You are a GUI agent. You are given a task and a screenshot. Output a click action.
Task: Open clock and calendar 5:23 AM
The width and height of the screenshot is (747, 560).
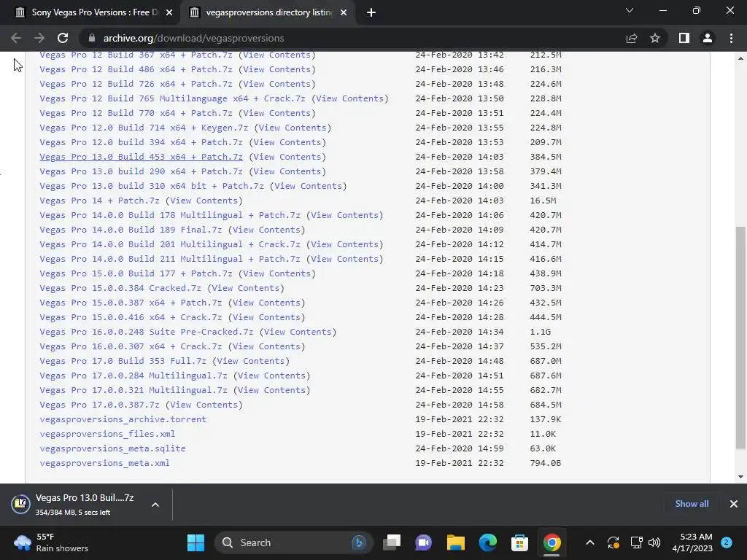point(693,542)
